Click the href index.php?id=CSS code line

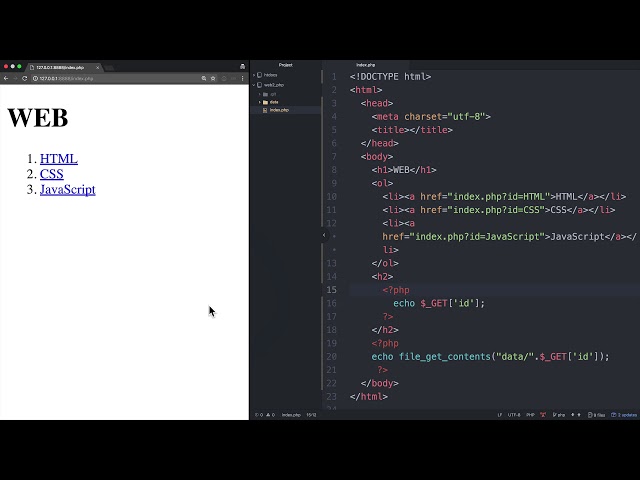point(499,210)
